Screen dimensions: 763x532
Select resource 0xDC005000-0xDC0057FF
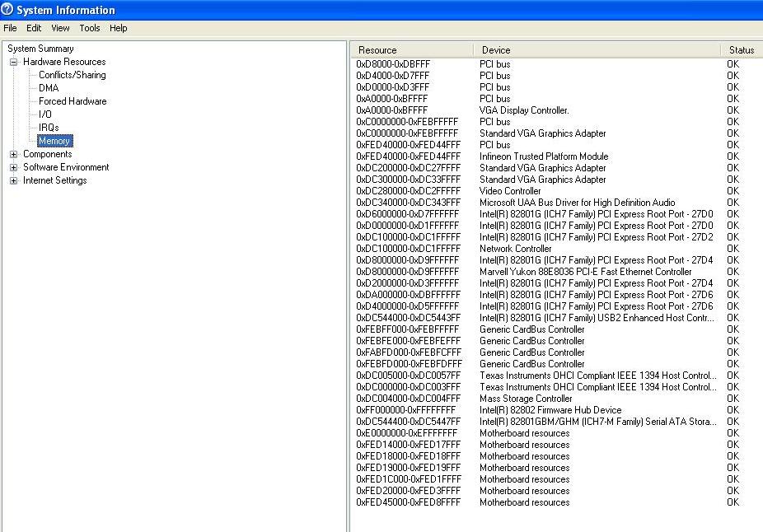[408, 376]
